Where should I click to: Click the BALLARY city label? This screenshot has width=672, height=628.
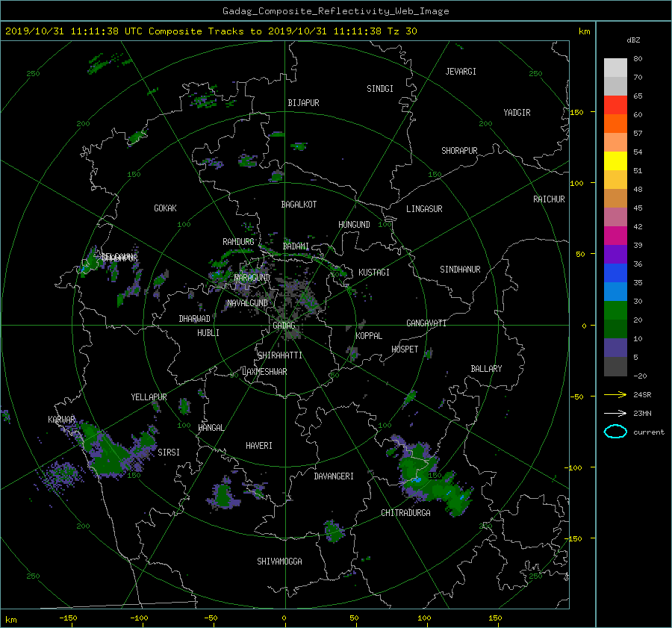pos(486,369)
